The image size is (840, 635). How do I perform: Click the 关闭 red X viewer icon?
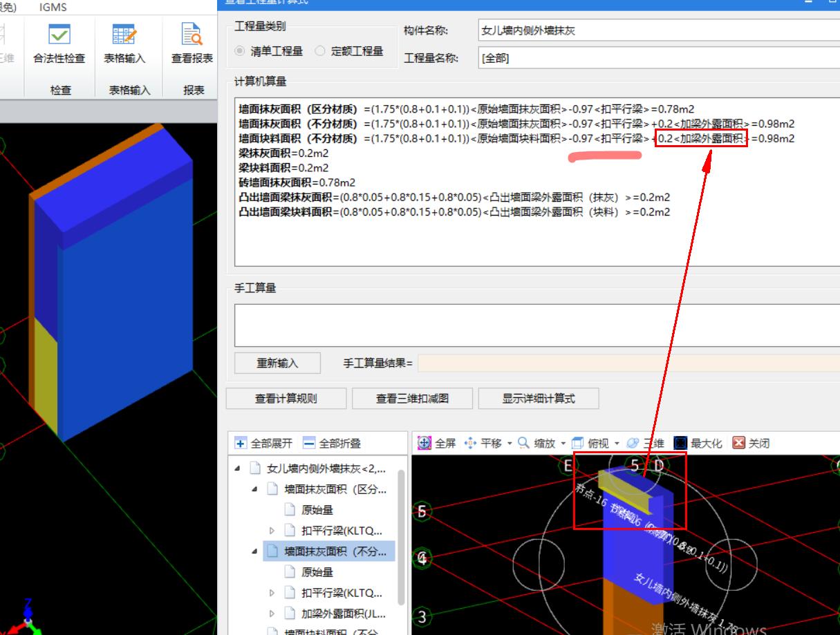739,443
